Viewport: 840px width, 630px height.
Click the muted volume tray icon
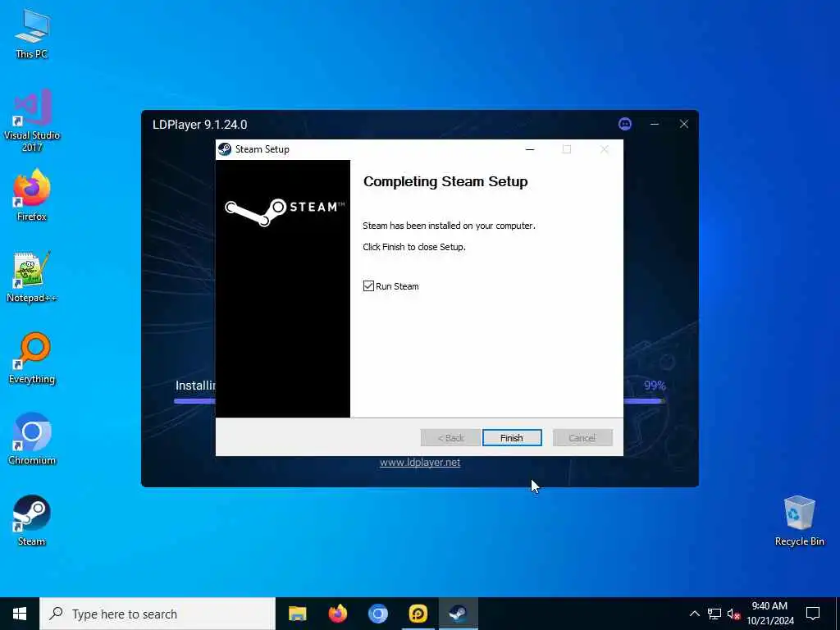point(733,614)
